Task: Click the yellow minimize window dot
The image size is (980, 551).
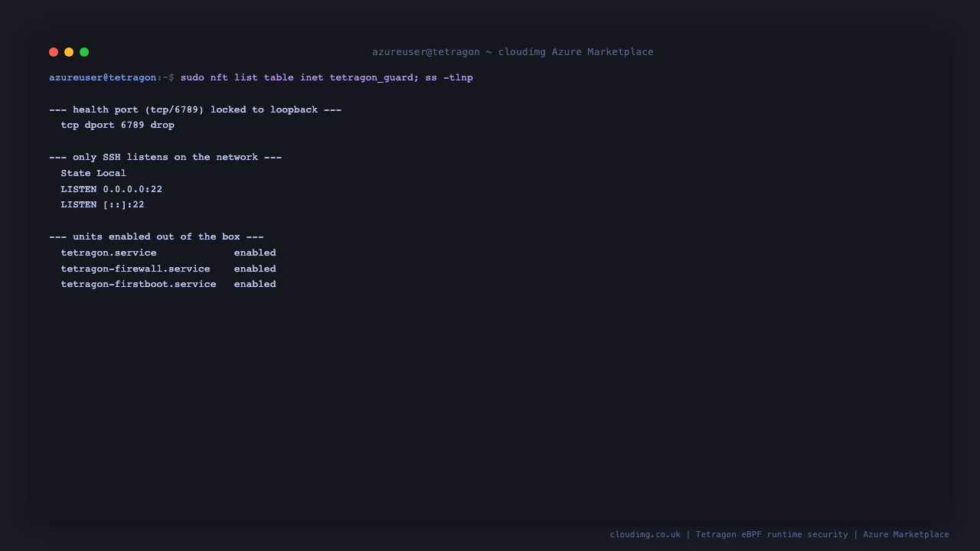Action: tap(69, 52)
